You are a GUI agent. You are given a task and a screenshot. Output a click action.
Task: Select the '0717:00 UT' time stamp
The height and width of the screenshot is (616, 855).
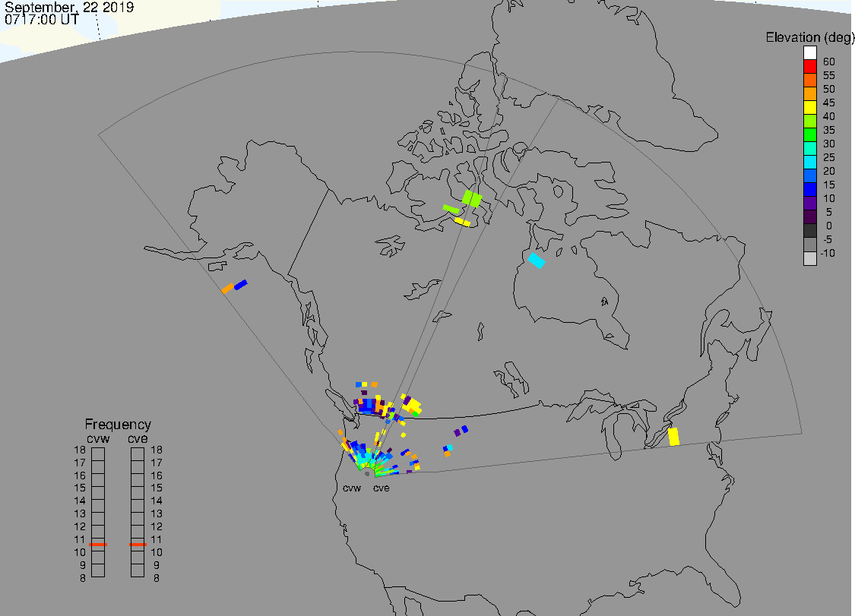42,20
